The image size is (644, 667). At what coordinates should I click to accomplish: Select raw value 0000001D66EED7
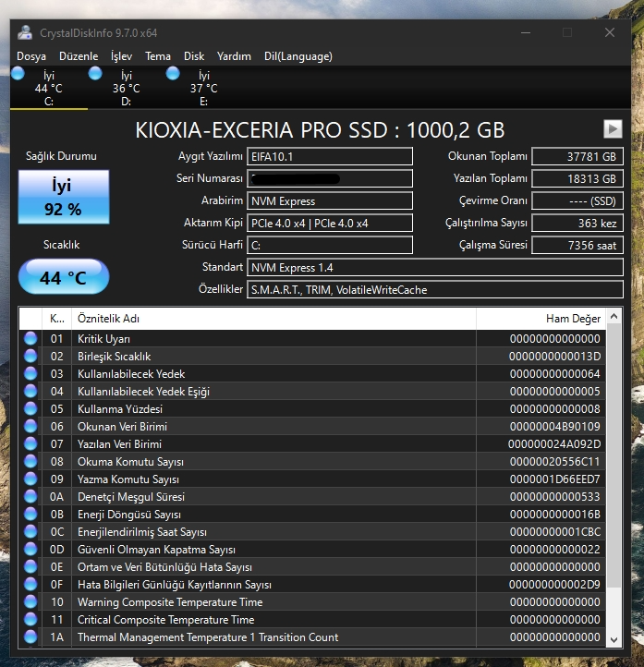[x=554, y=479]
